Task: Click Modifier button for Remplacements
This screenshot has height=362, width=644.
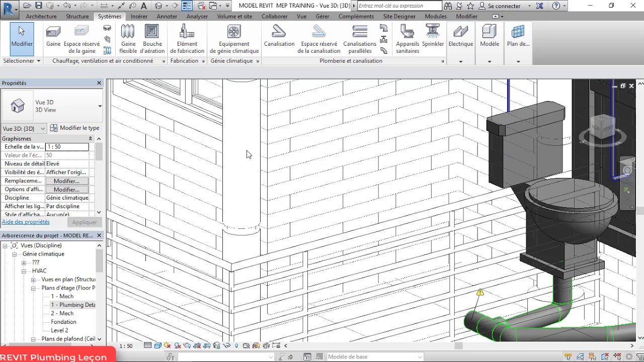Action: pyautogui.click(x=66, y=181)
